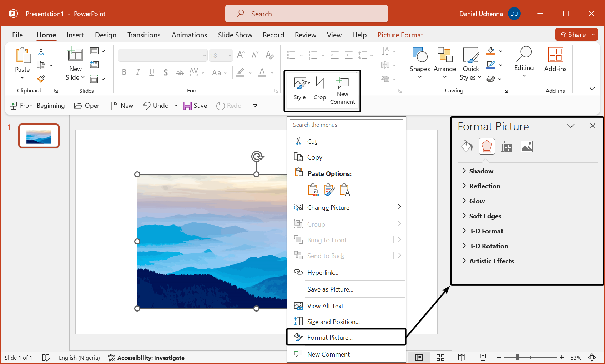Viewport: 605px width, 364px height.
Task: Click the Share button
Action: coord(573,35)
